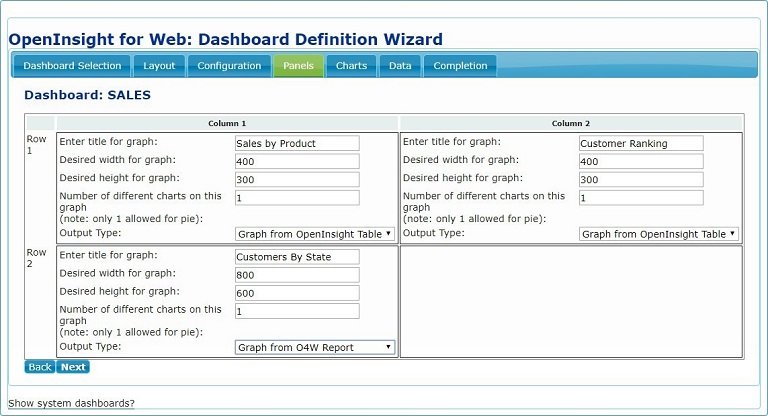Open the Configuration tab

point(229,66)
